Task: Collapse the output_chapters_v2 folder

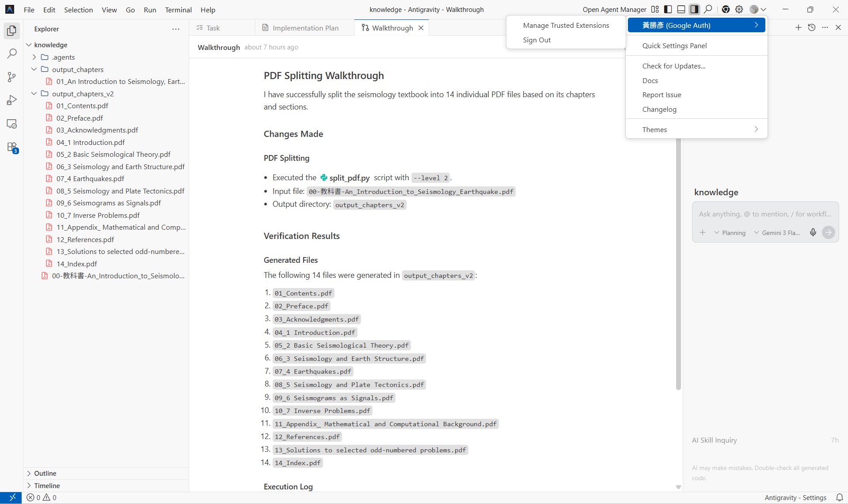Action: 34,94
